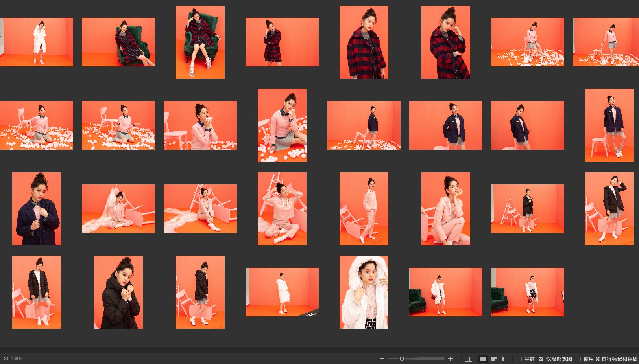Viewport: 639px width, 364px height.
Task: Select the white fur hood close-up photo
Action: tap(364, 292)
